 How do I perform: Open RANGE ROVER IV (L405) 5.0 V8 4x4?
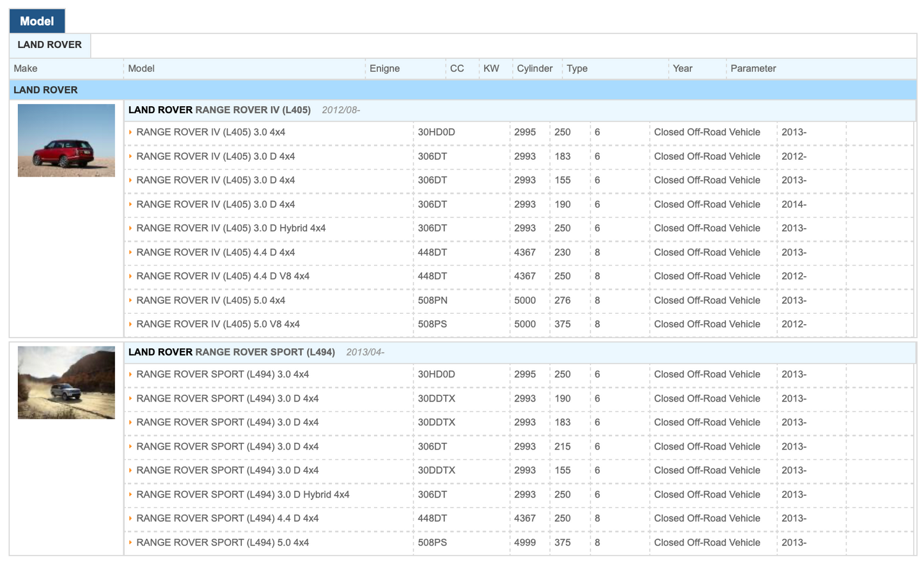coord(218,324)
